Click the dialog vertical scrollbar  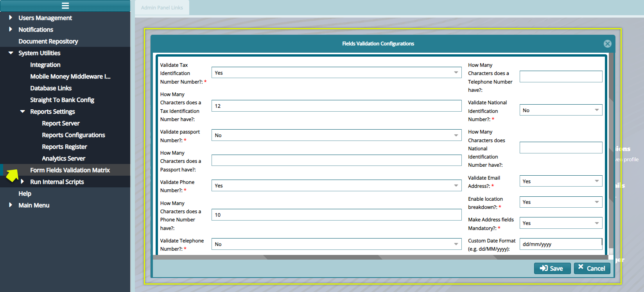point(611,154)
